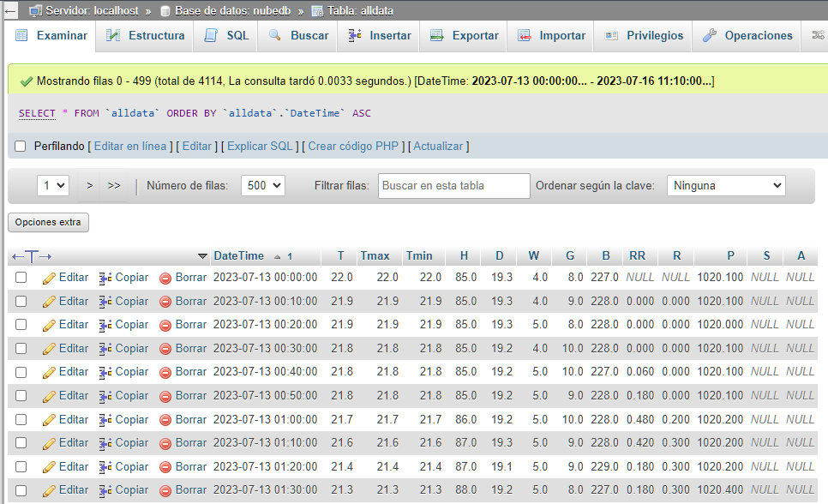Image resolution: width=828 pixels, height=504 pixels.
Task: Click Copiar for row 2023-07-13 01:00:00
Action: tap(132, 419)
